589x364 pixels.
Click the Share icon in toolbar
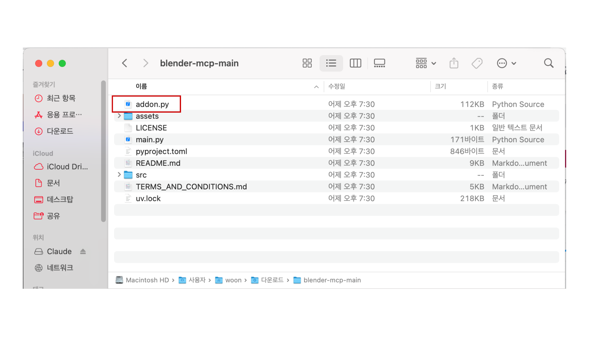pyautogui.click(x=454, y=63)
